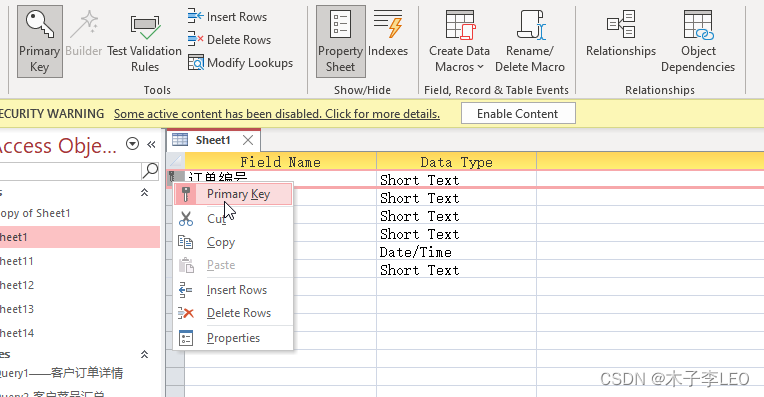Screen dimensions: 764x397
Task: Click the primary key row selector
Action: tap(175, 179)
